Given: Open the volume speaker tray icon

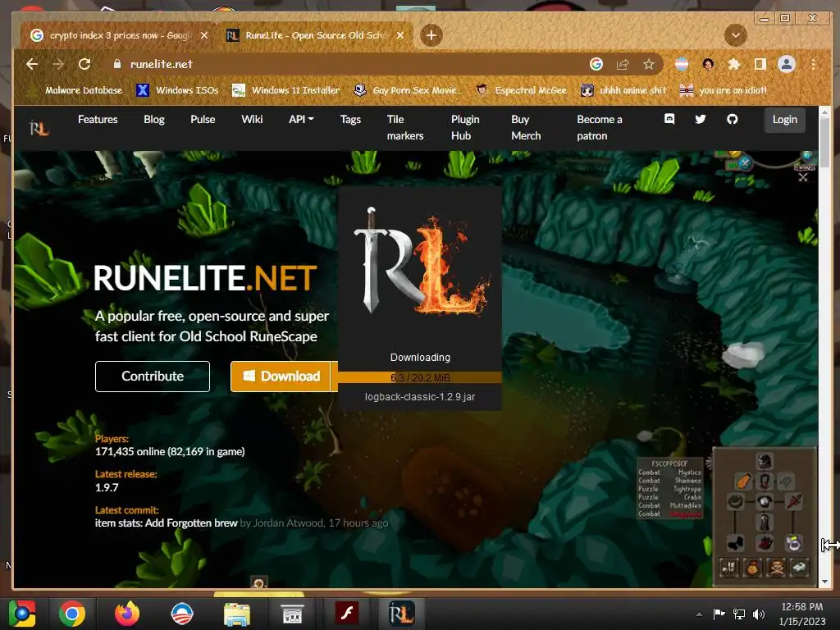Looking at the screenshot, I should point(759,614).
